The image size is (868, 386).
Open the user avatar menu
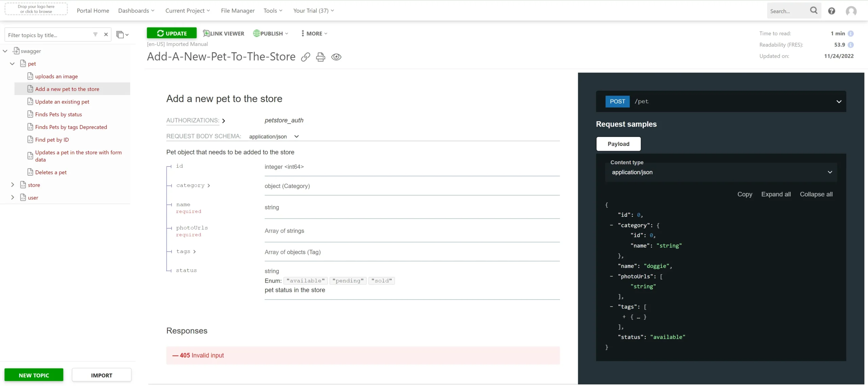tap(851, 11)
